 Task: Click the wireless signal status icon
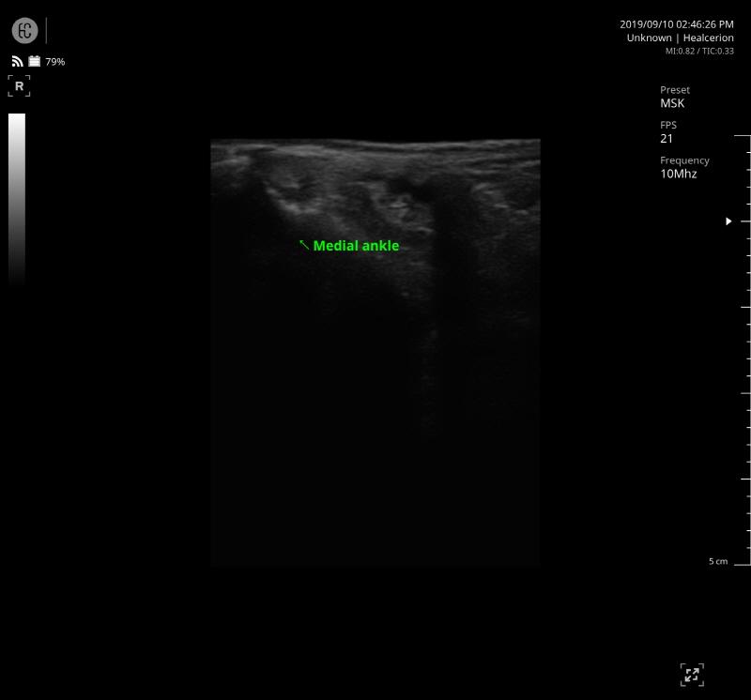click(17, 61)
